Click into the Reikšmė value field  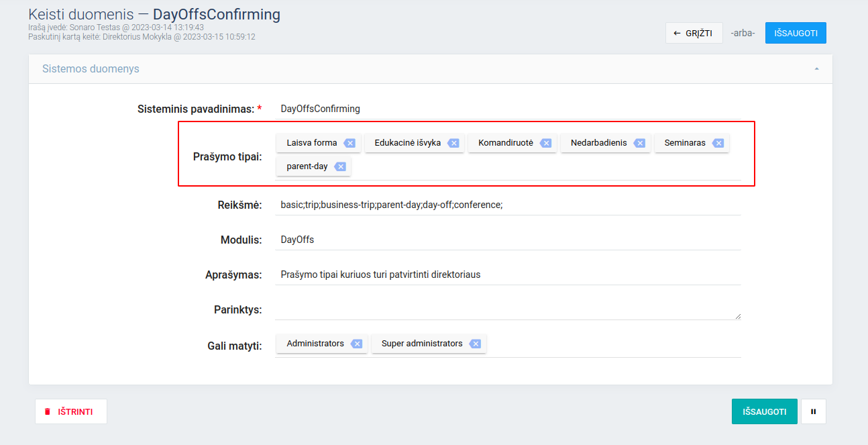(507, 205)
